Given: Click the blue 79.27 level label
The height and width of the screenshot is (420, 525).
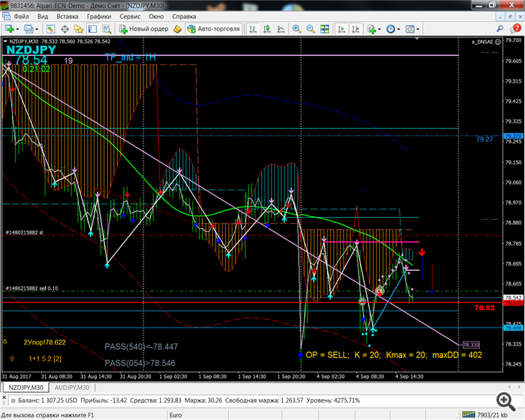Looking at the screenshot, I should click(x=484, y=139).
